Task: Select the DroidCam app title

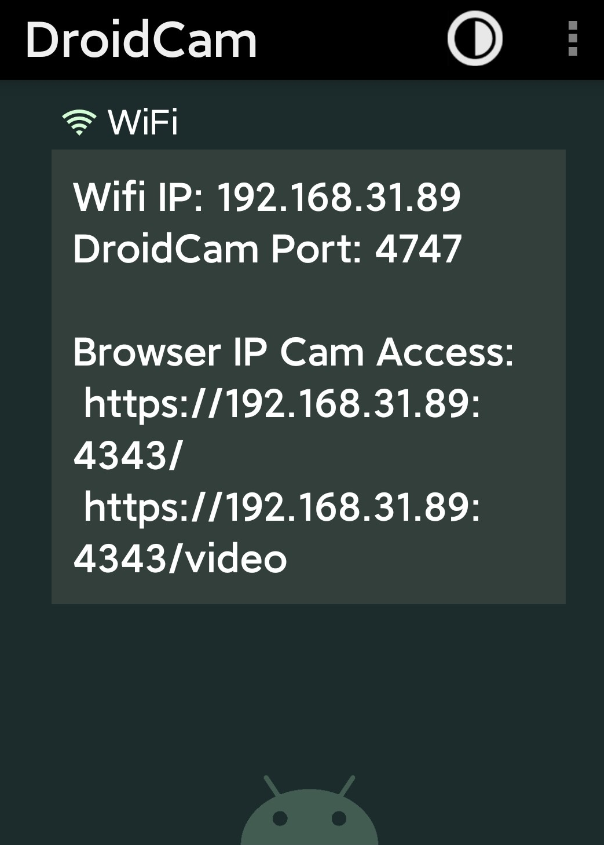Action: [140, 40]
